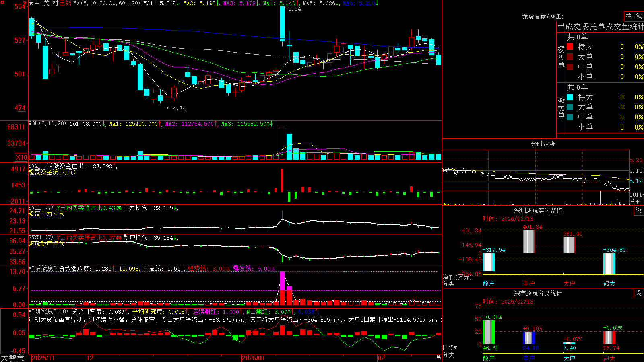Click the MA(5,10,20,30,60,120) indicator parameters
Image resolution: width=644 pixels, height=362 pixels.
pos(107,3)
